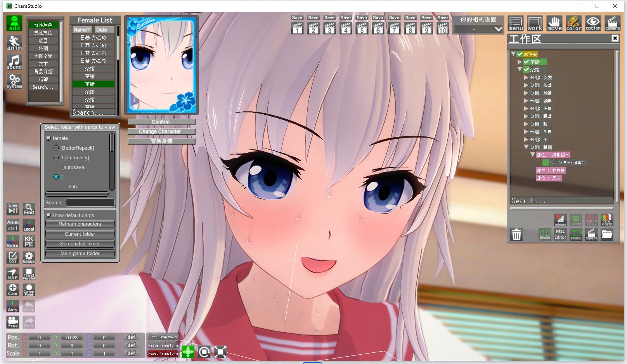
Task: Expand the 分组: 躯体 group
Action: pyautogui.click(x=526, y=109)
